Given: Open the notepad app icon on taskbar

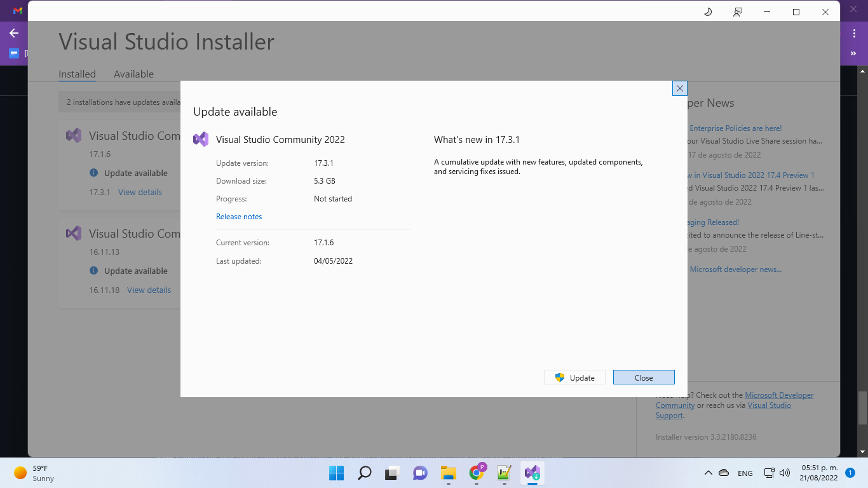Looking at the screenshot, I should tap(505, 473).
